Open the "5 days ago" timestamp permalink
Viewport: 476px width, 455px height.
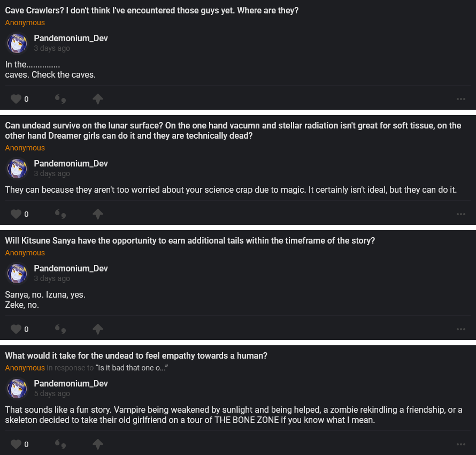[52, 393]
